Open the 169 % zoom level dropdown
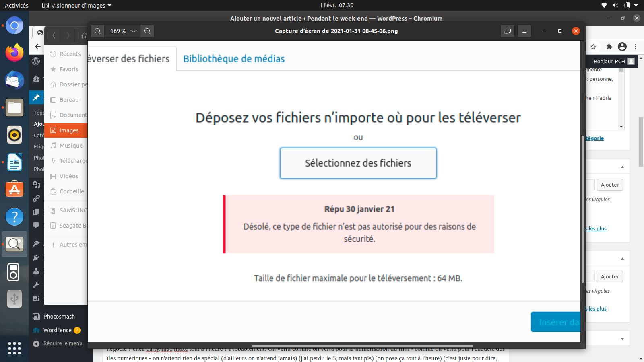 point(123,31)
